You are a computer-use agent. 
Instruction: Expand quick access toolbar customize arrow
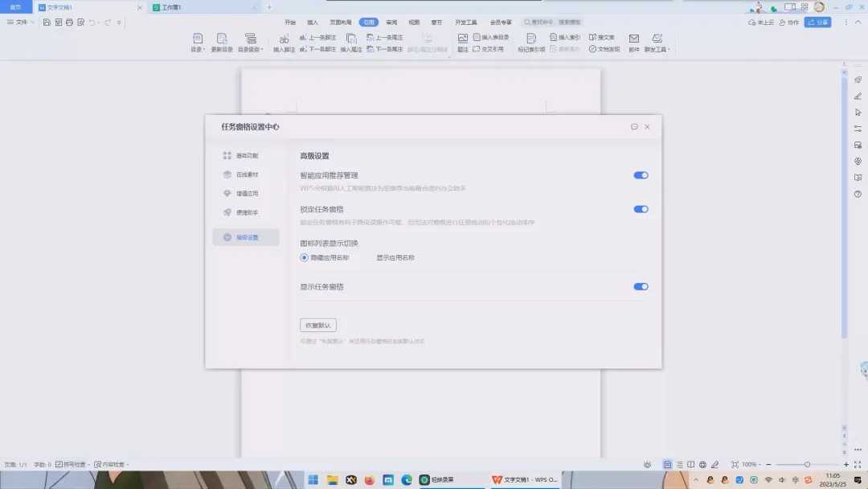click(119, 23)
